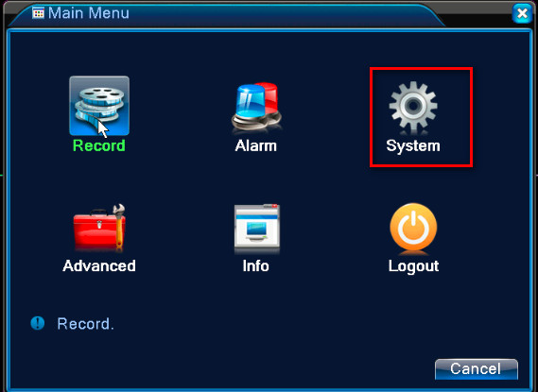538x392 pixels.
Task: Choose the Advanced text label
Action: point(99,266)
